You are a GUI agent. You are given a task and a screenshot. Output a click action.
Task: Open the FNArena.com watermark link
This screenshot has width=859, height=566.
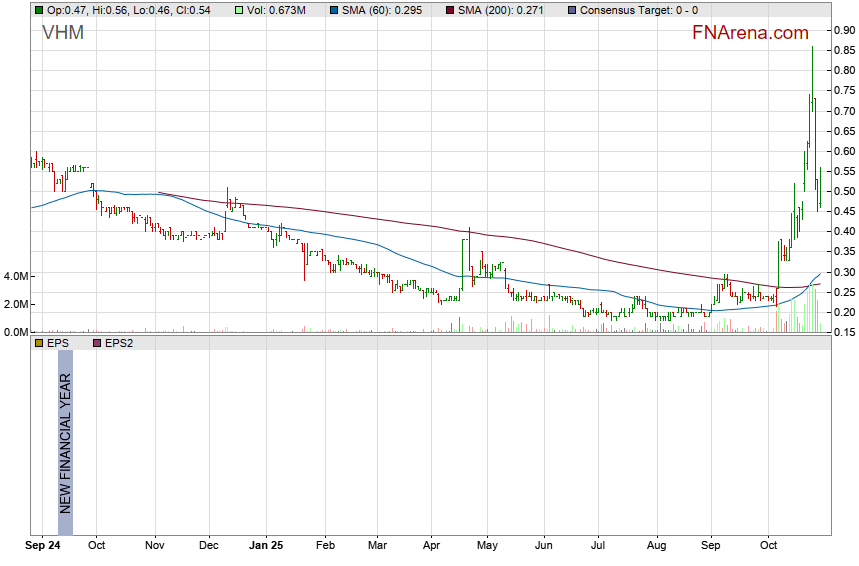750,33
